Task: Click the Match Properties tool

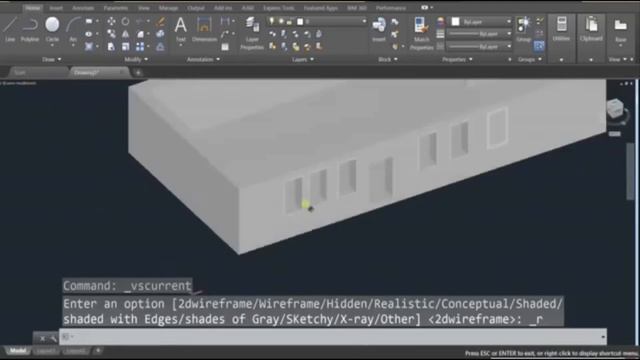Action: [x=421, y=33]
